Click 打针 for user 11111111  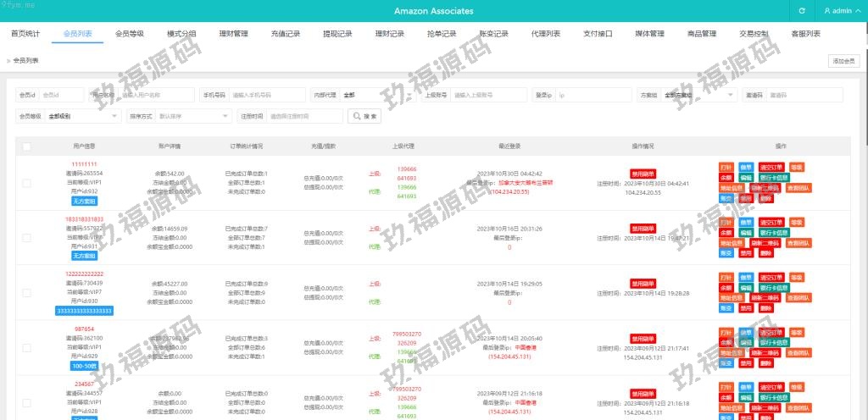[726, 167]
